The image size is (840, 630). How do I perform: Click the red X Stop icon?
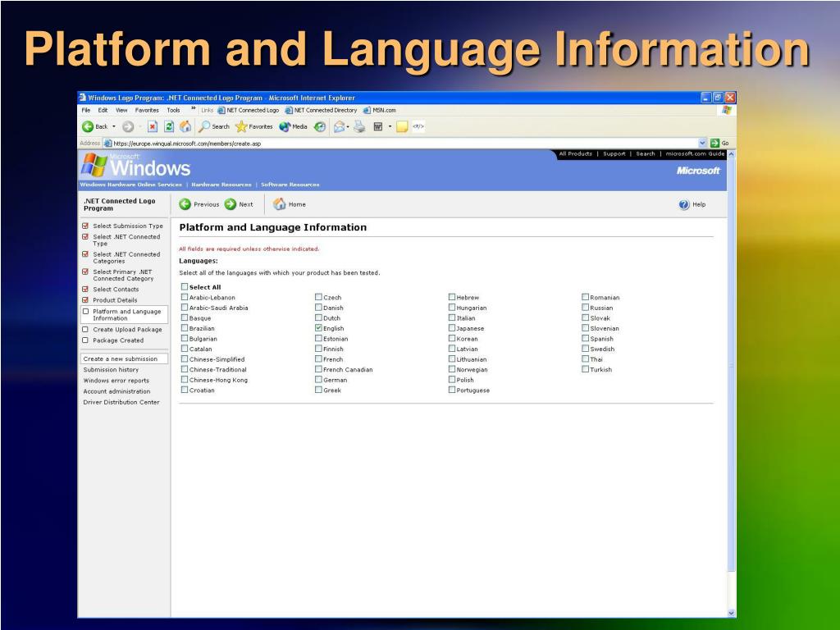(x=153, y=127)
